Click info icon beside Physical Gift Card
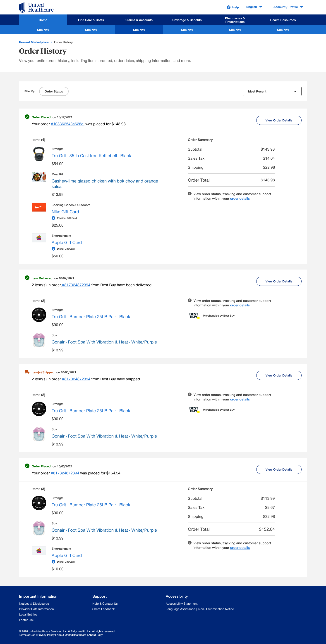 click(53, 218)
